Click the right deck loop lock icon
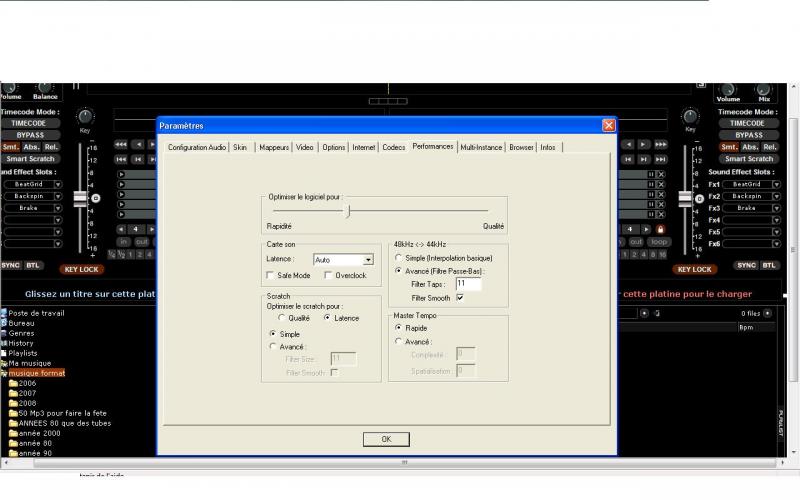This screenshot has width=800, height=500. pos(660,229)
